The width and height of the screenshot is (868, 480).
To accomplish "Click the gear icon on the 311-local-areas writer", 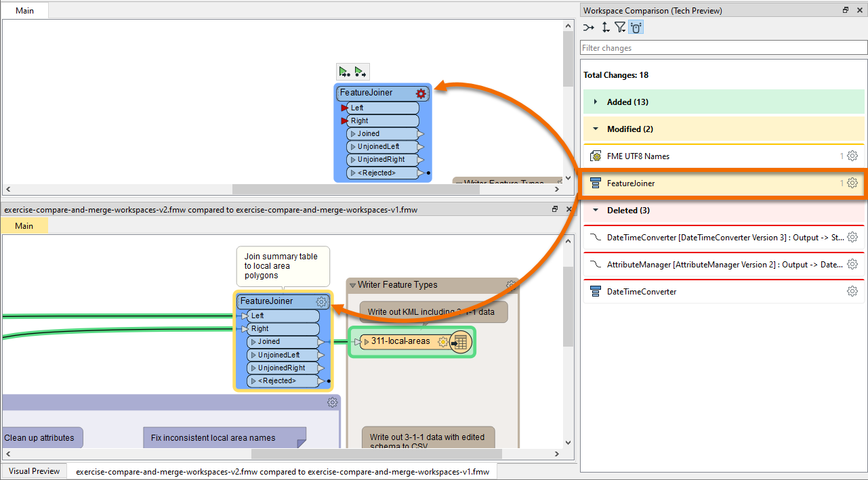I will coord(443,342).
